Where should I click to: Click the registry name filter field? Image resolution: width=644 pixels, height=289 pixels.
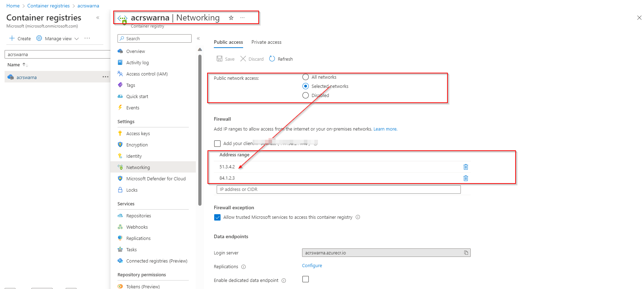(x=58, y=54)
